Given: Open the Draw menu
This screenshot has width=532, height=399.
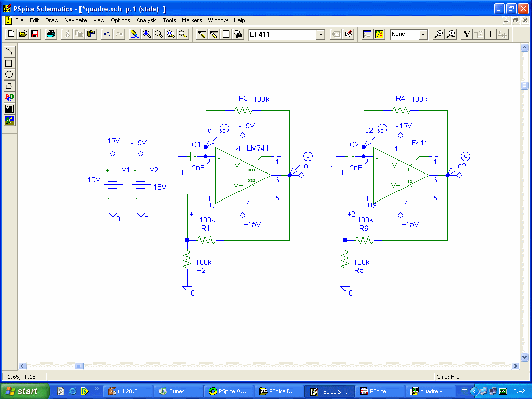Looking at the screenshot, I should coord(52,20).
